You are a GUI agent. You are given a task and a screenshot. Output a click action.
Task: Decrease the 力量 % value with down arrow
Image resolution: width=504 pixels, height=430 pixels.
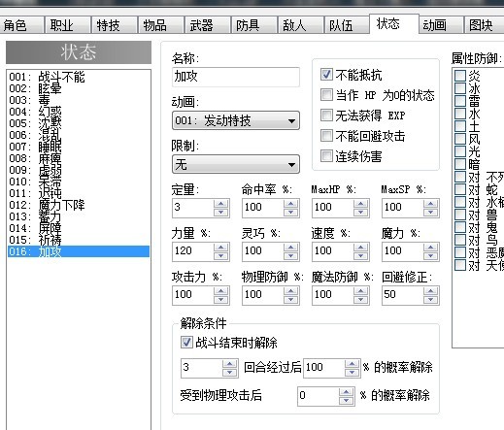click(x=221, y=256)
